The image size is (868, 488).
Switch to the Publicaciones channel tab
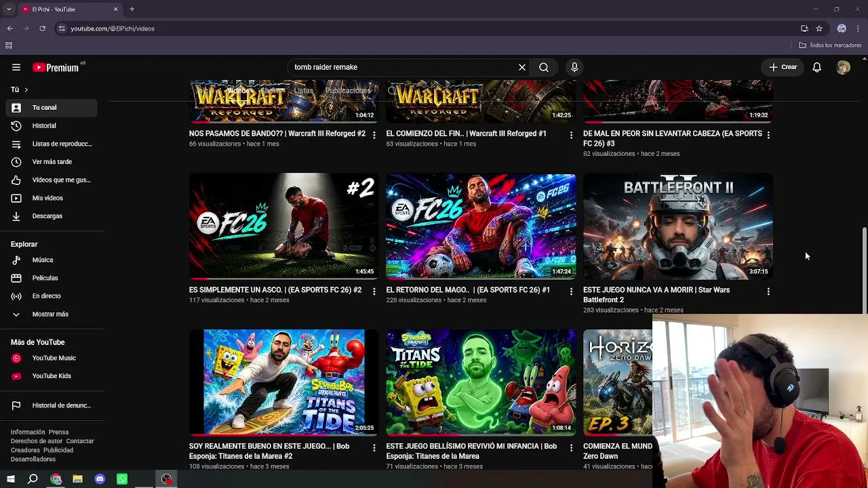(x=348, y=91)
